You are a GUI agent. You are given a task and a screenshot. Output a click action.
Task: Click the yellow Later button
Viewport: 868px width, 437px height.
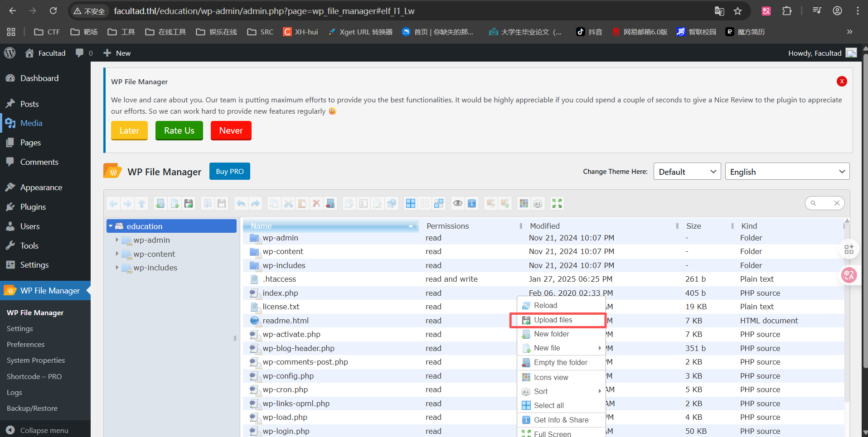(x=129, y=130)
